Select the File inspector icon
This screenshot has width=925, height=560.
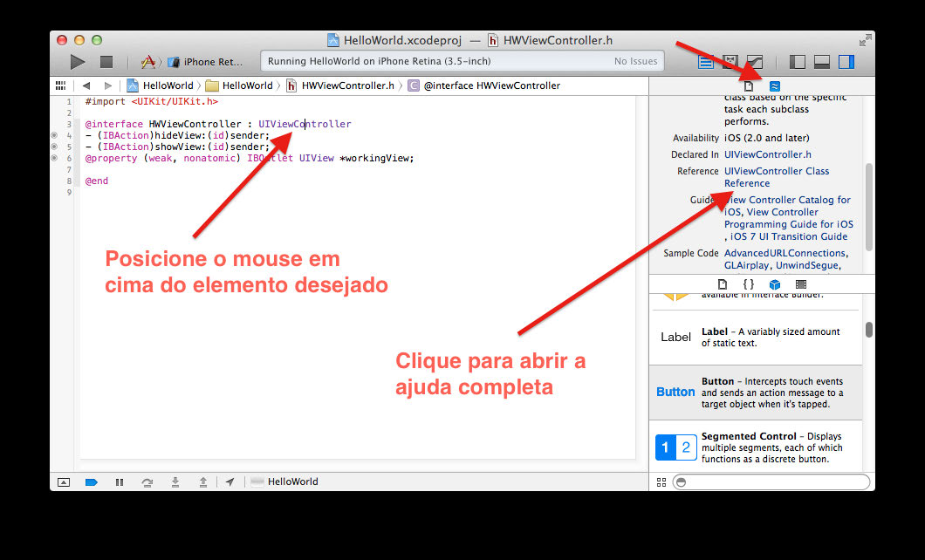(x=749, y=85)
